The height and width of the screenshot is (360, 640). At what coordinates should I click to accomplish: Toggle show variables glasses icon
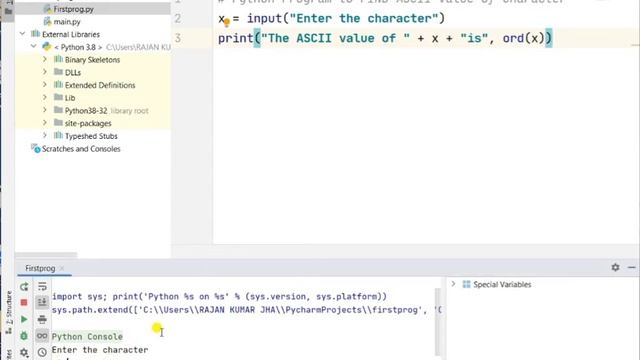42,336
